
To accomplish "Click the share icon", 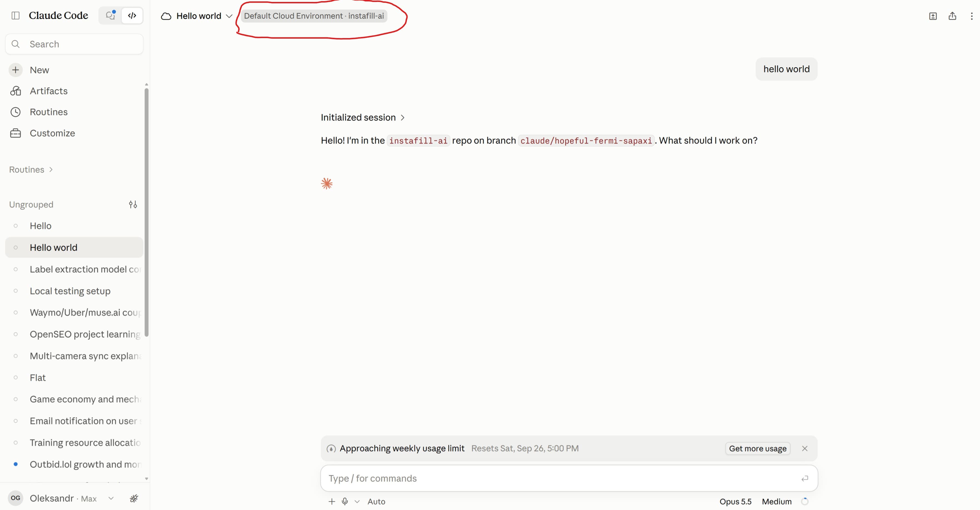I will point(952,16).
